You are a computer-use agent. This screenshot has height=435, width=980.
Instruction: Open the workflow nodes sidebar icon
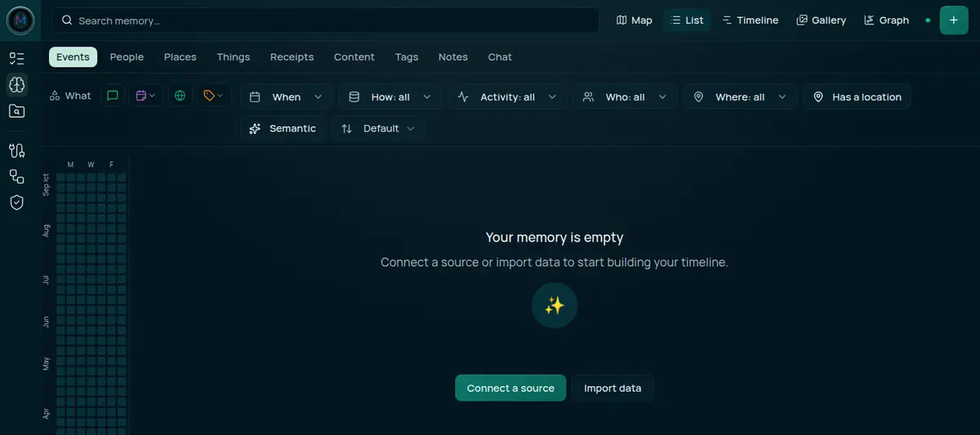(17, 176)
